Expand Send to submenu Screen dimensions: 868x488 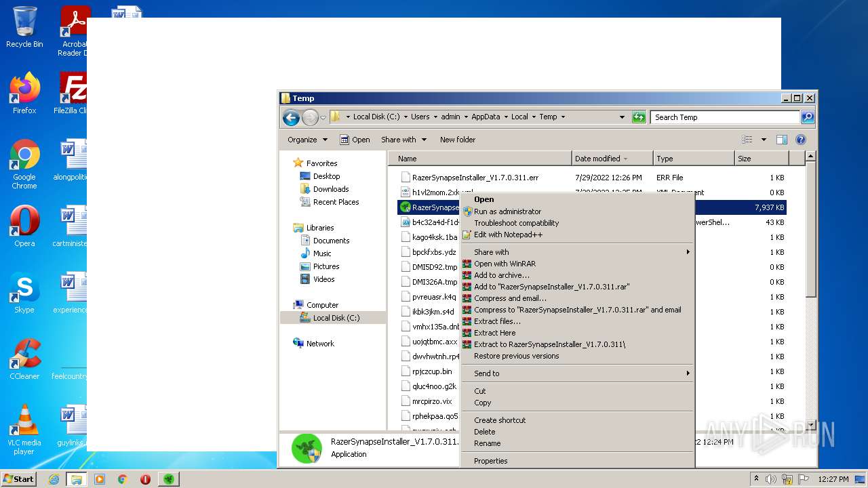tap(577, 373)
